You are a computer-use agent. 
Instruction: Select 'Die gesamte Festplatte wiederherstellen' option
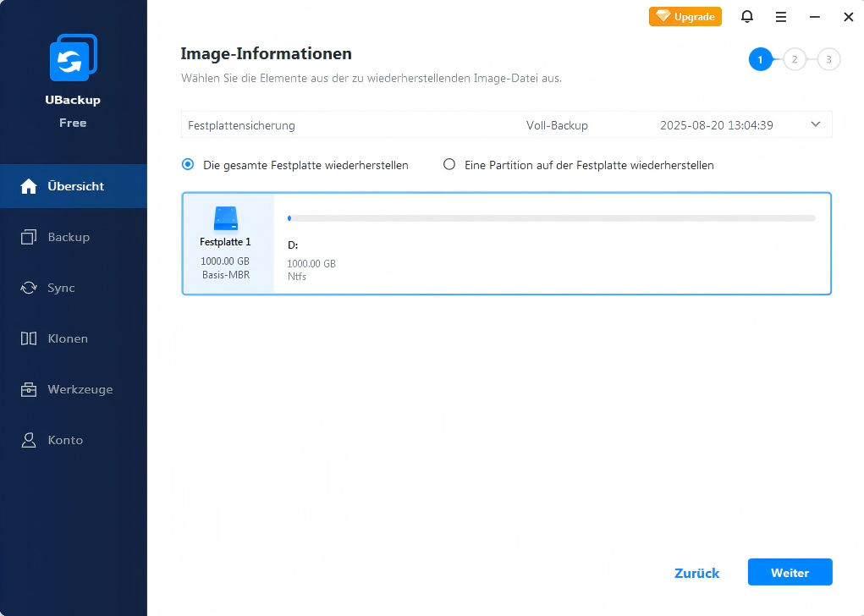pos(188,165)
